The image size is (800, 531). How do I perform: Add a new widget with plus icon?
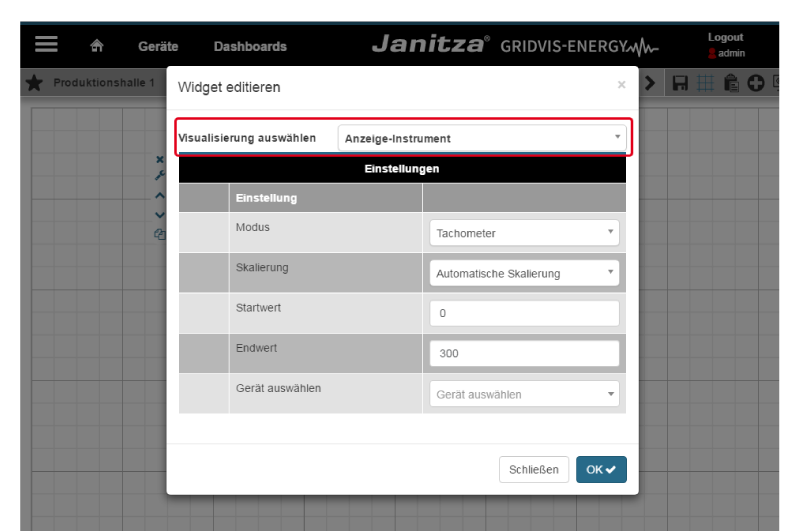click(x=756, y=83)
